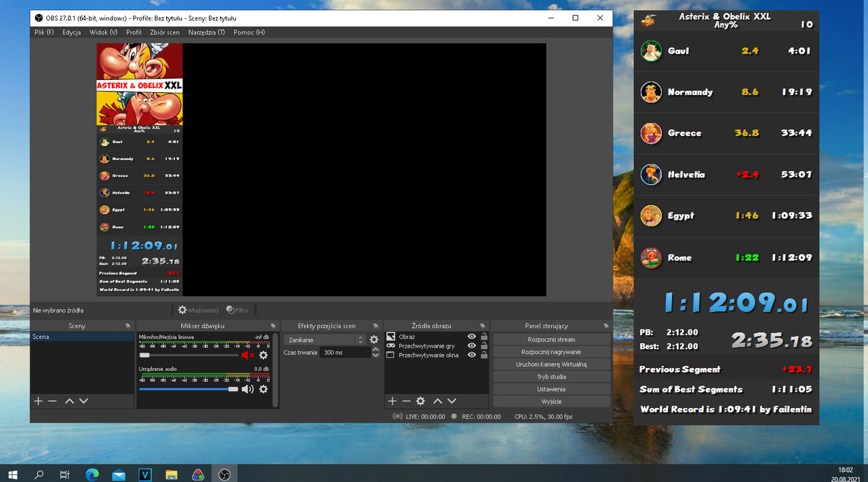Add a new source in Źródła obrazu

coord(392,401)
